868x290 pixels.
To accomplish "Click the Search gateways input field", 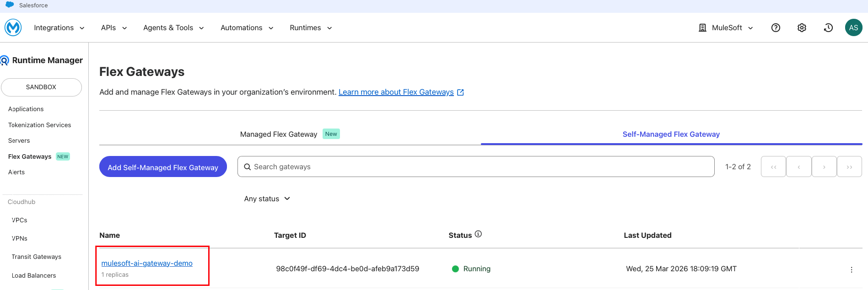I will pyautogui.click(x=476, y=167).
